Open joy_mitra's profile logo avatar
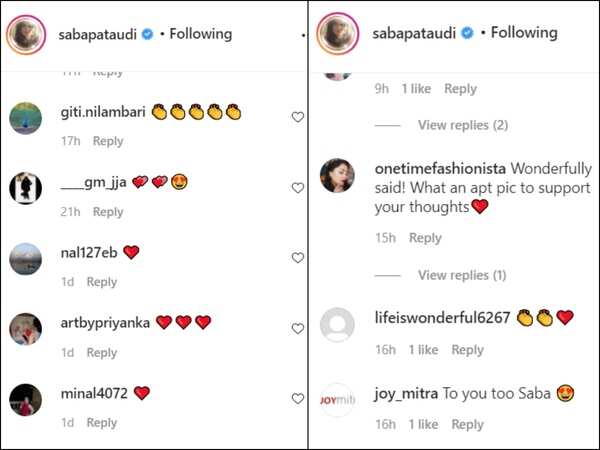This screenshot has width=600, height=450. 337,400
